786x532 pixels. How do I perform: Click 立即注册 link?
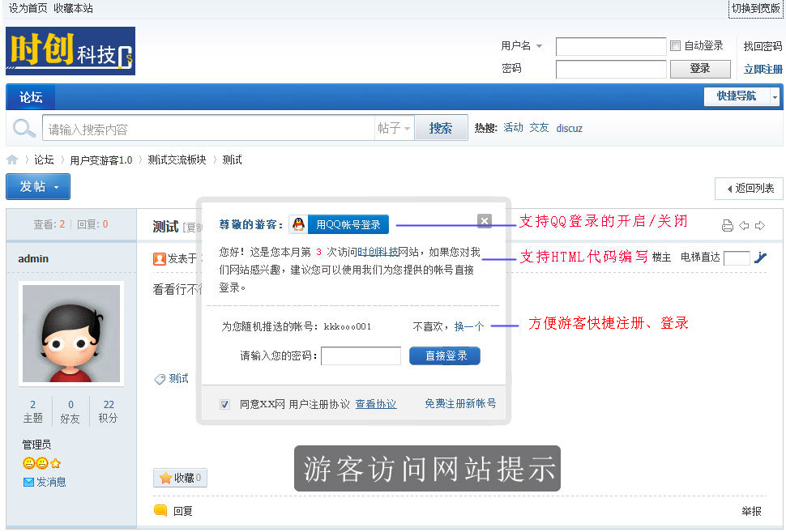click(763, 69)
